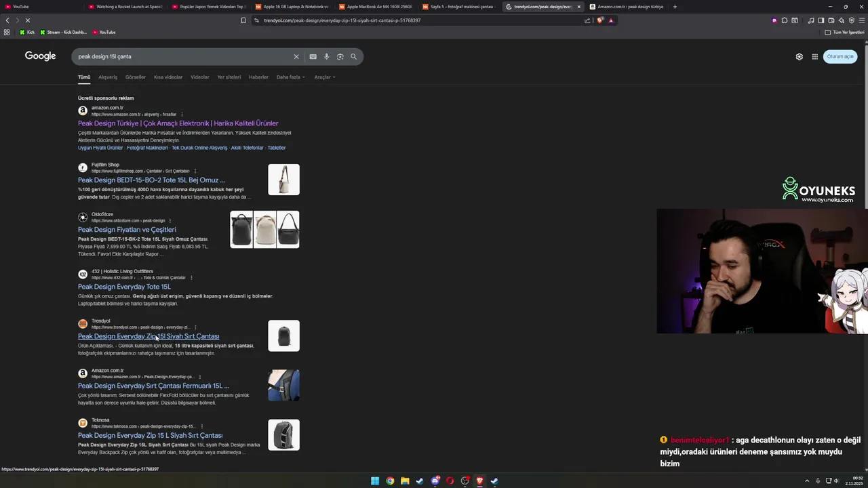
Task: Open the Amazon sponsored "Peak Design Türkiye" link
Action: (x=178, y=123)
